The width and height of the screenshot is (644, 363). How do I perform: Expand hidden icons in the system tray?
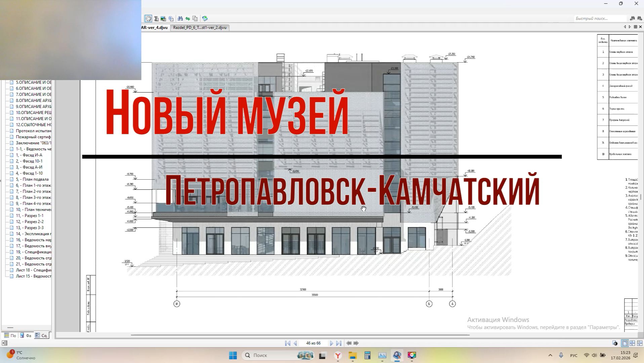(550, 355)
